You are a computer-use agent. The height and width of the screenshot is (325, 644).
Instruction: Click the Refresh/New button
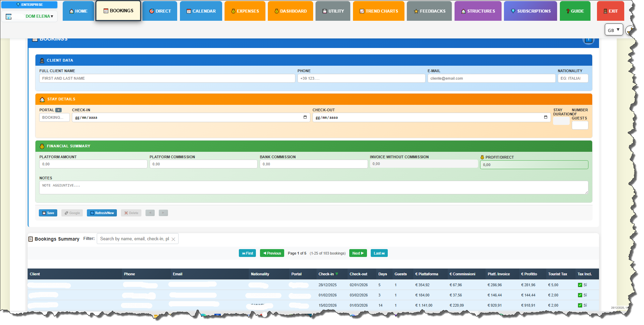coord(102,213)
